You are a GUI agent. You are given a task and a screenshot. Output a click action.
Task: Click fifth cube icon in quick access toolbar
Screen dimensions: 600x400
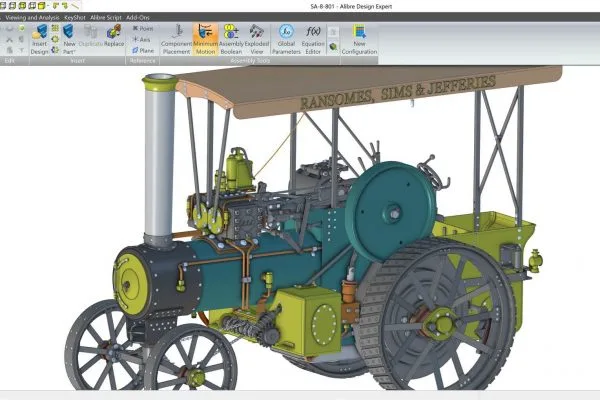pos(42,5)
